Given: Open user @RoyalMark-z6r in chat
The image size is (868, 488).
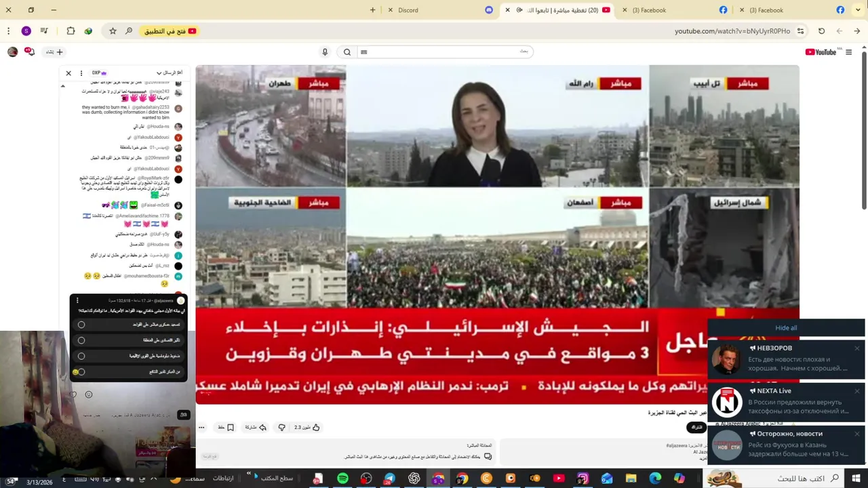Looking at the screenshot, I should coord(155,178).
